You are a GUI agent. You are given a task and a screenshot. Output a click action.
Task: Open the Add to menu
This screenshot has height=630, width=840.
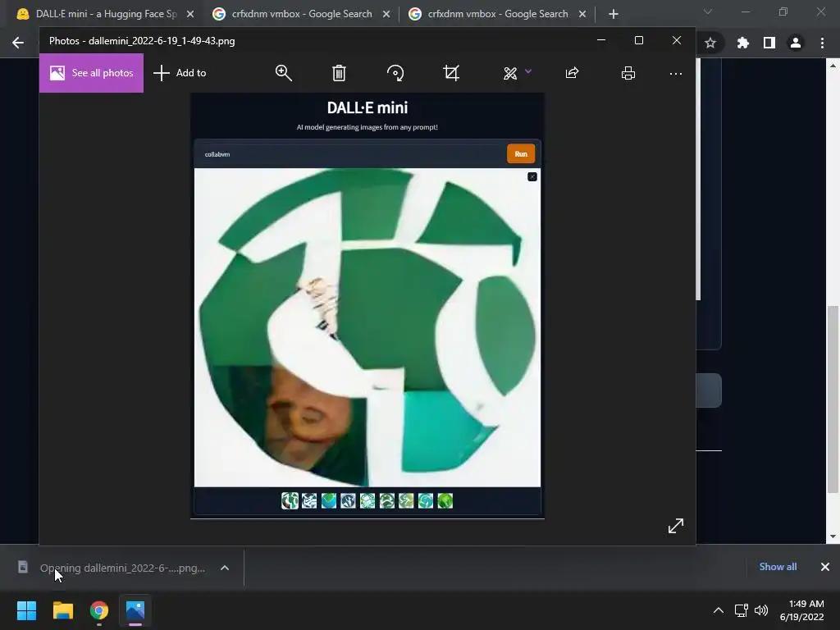click(x=180, y=73)
